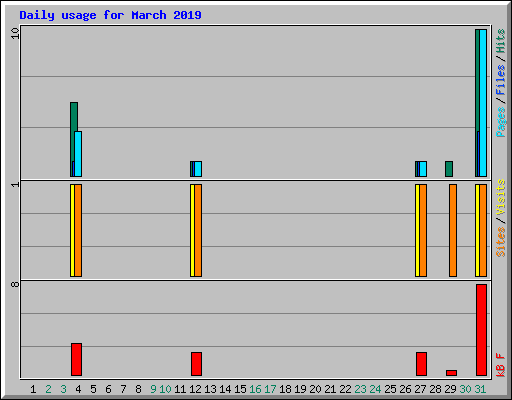Click green weekend day label '16'
This screenshot has width=512, height=400.
tap(255, 389)
